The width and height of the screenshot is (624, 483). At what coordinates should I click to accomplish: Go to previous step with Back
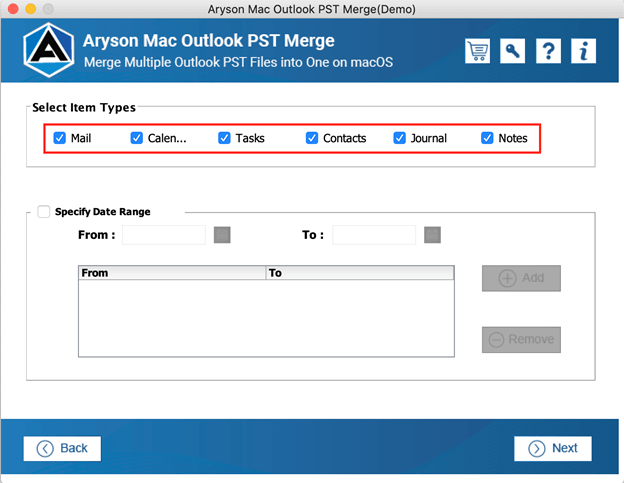point(62,448)
